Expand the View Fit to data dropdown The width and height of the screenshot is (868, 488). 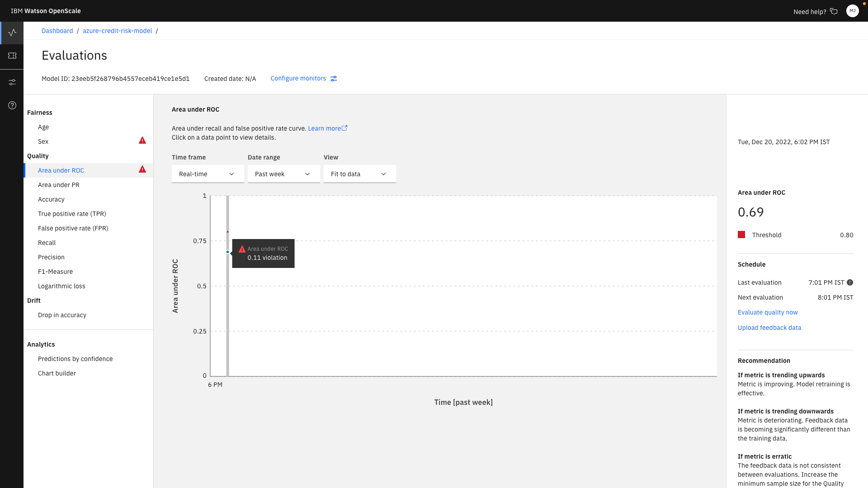tap(359, 174)
